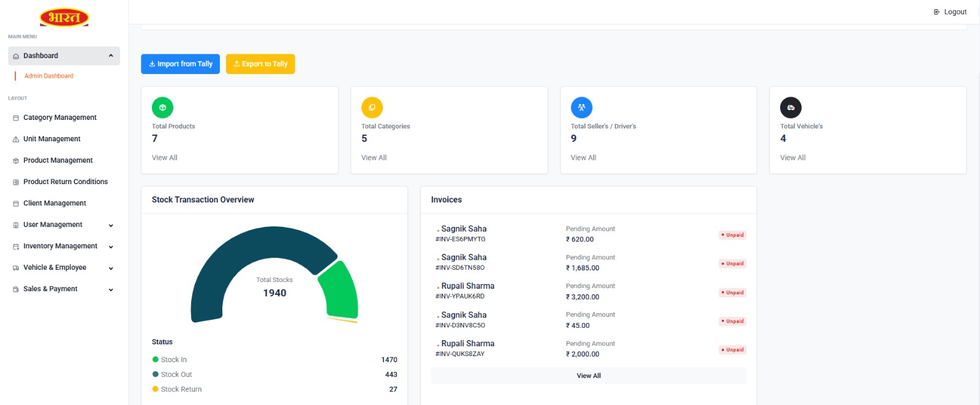
Task: Click the black Total Vehicles car icon
Action: [x=791, y=108]
